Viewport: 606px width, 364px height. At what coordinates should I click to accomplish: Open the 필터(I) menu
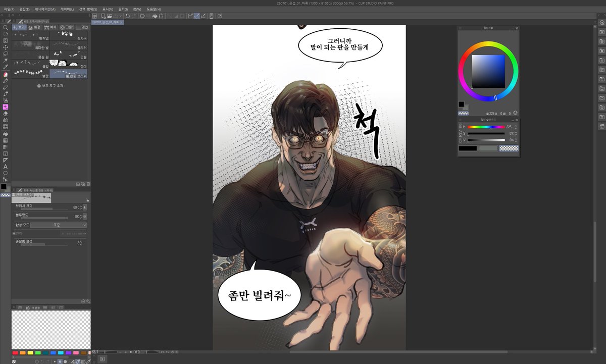123,9
